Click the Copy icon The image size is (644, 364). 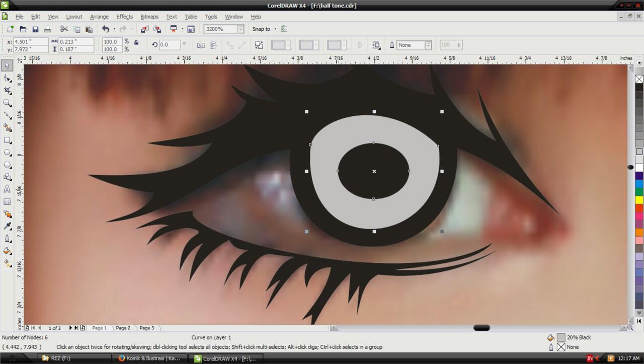click(77, 29)
